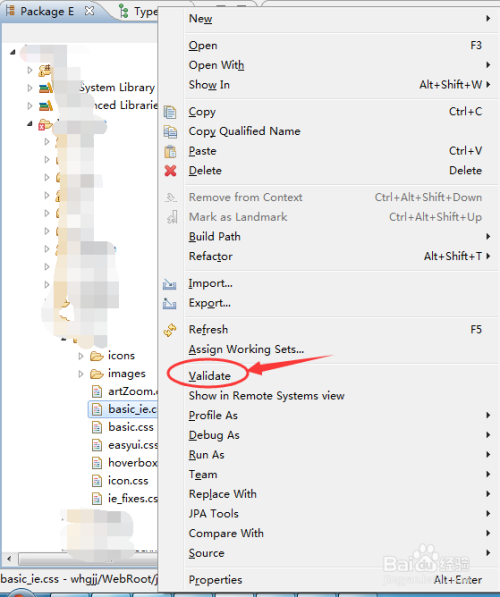500x597 pixels.
Task: Close the Package Explorer tab
Action: pos(89,11)
